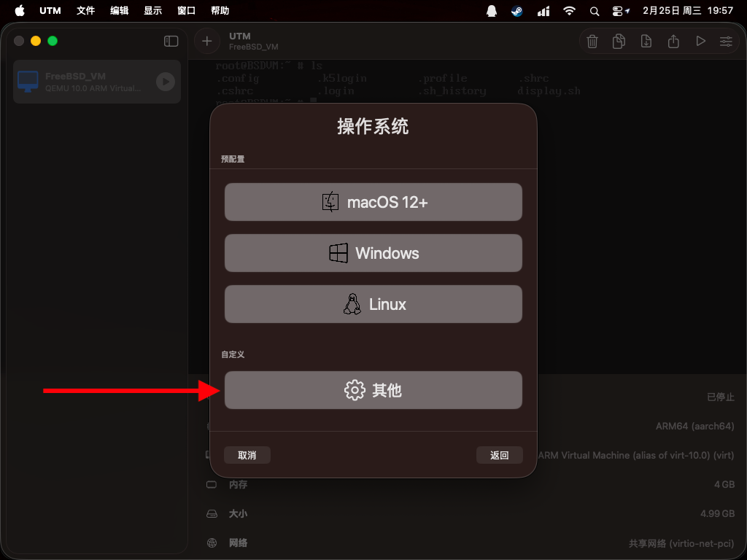Click the 内存 memory row label
Screen dimensions: 747x560
238,484
